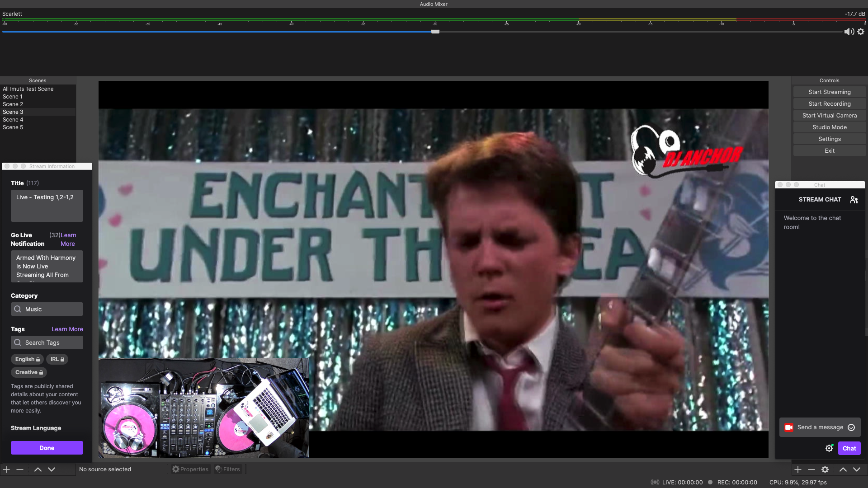Click the plus icon left of 'No source selected'

(x=6, y=469)
